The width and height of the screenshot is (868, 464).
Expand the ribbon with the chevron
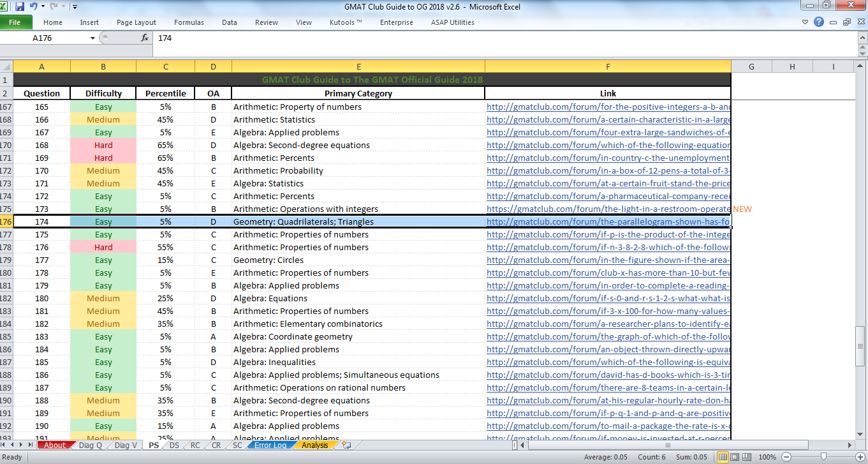pyautogui.click(x=806, y=22)
